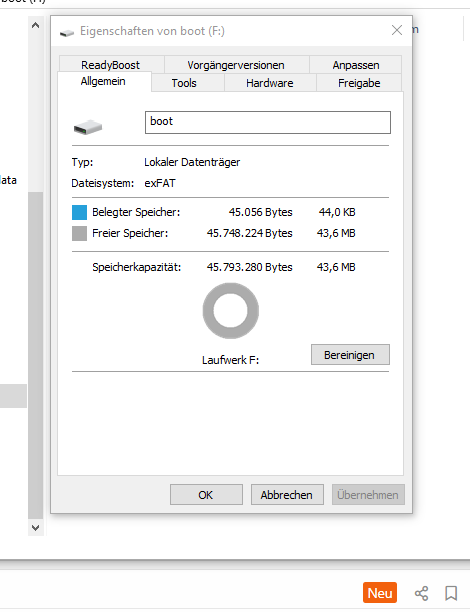Click the 45.748.224 Bytes free value
This screenshot has height=612, width=470.
click(249, 233)
